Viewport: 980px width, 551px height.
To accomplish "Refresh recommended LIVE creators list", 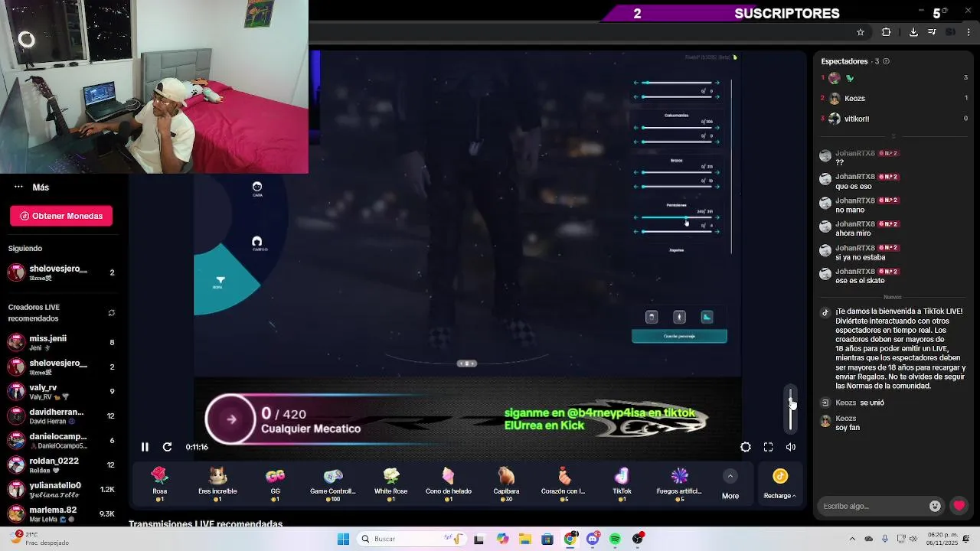I will (x=111, y=313).
